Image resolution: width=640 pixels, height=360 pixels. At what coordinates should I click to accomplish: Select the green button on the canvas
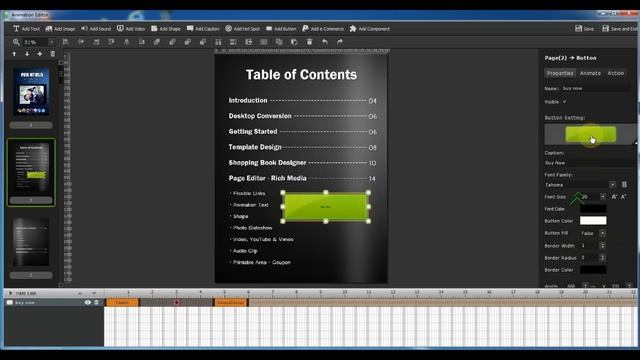(x=325, y=207)
